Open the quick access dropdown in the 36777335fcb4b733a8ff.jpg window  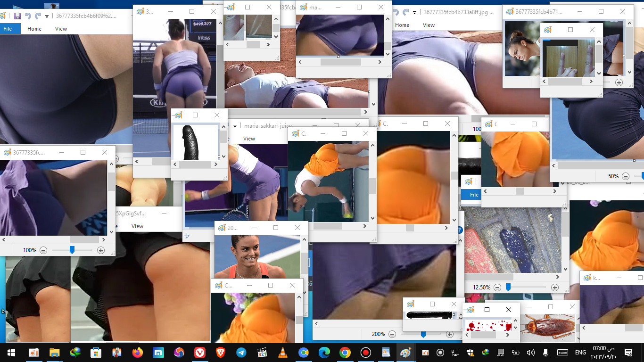coord(415,13)
